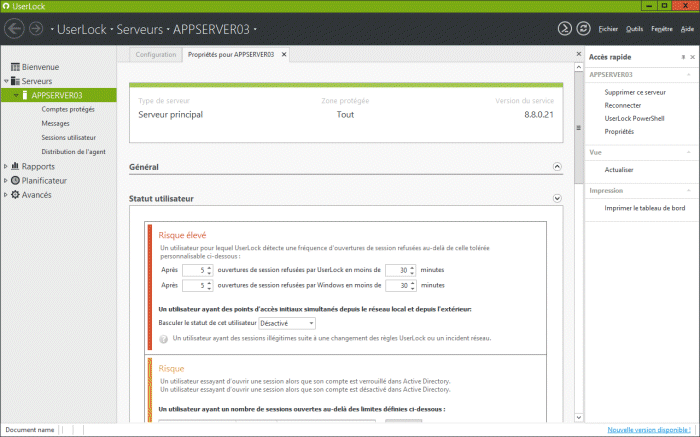The image size is (700, 437).
Task: Collapse the Vue group in Accès rapide
Action: pyautogui.click(x=688, y=152)
